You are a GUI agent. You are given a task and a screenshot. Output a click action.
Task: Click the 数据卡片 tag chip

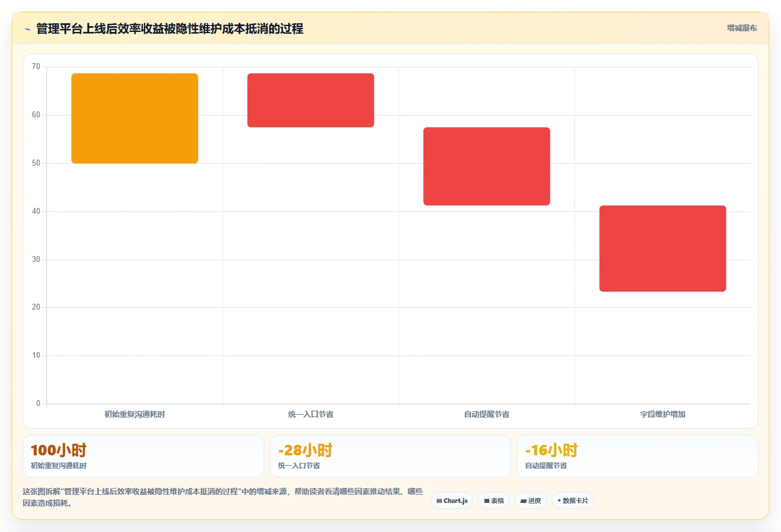[x=573, y=501]
